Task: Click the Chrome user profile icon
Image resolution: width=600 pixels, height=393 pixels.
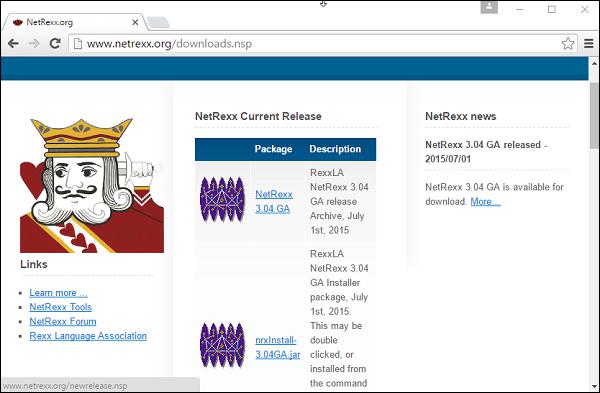Action: (x=489, y=8)
